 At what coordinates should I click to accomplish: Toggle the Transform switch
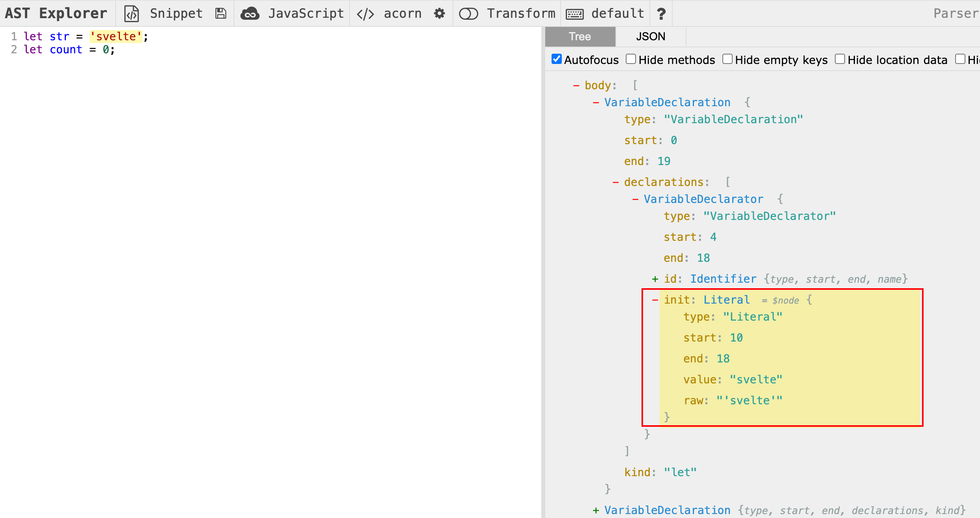(x=468, y=14)
